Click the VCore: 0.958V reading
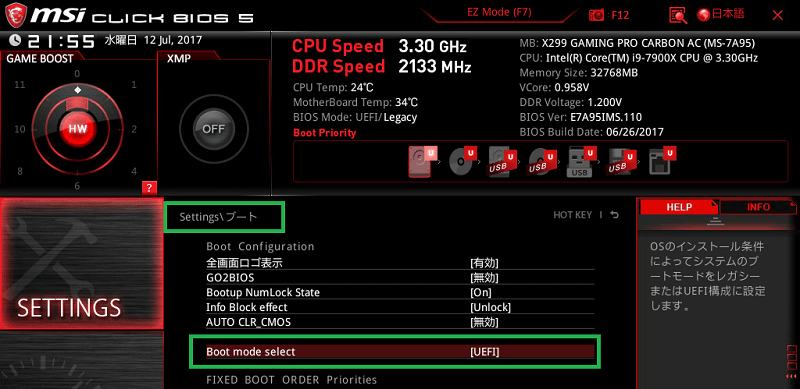 point(554,87)
